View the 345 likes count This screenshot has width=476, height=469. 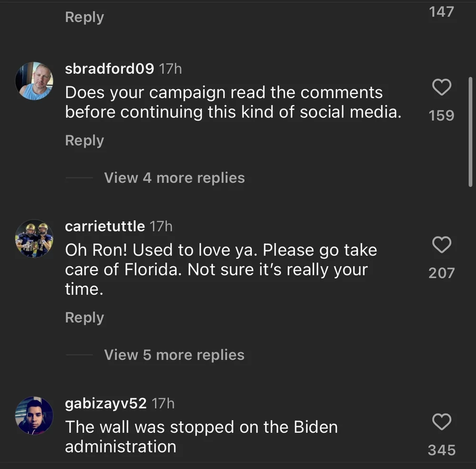point(441,450)
